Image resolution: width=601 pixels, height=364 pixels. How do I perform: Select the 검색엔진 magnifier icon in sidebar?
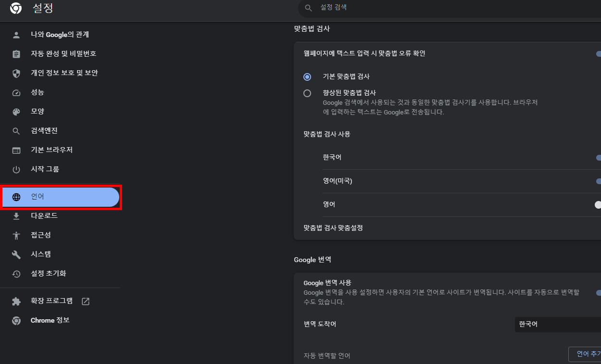tap(16, 131)
